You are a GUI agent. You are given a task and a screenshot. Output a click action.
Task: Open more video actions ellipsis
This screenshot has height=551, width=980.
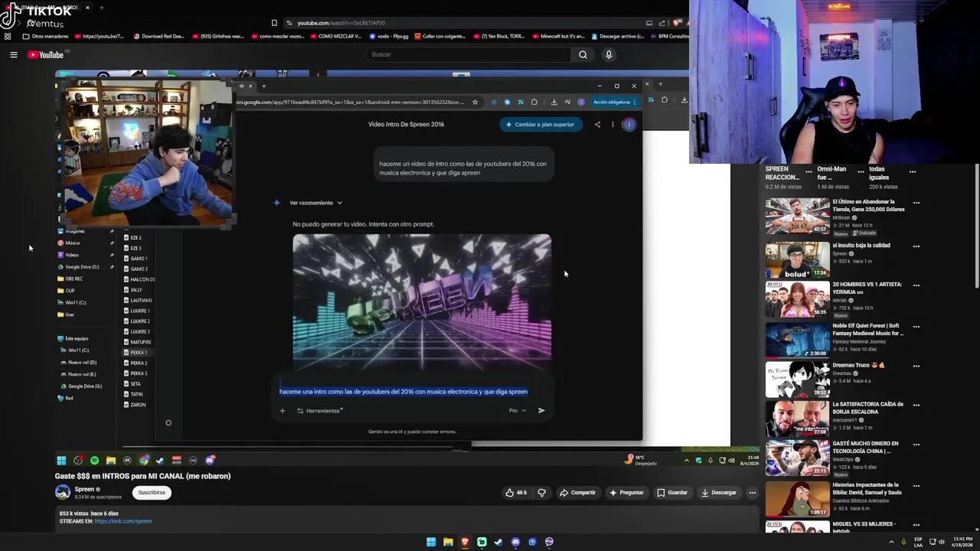[752, 493]
